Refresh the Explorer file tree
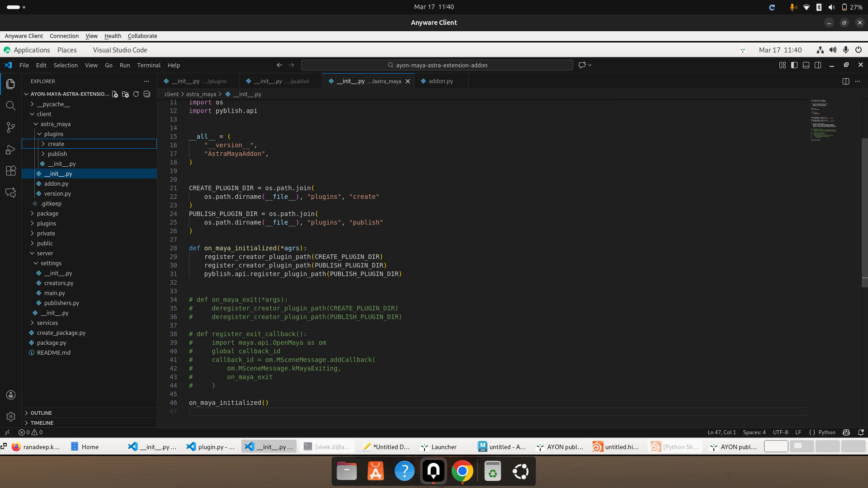This screenshot has width=868, height=488. (136, 94)
